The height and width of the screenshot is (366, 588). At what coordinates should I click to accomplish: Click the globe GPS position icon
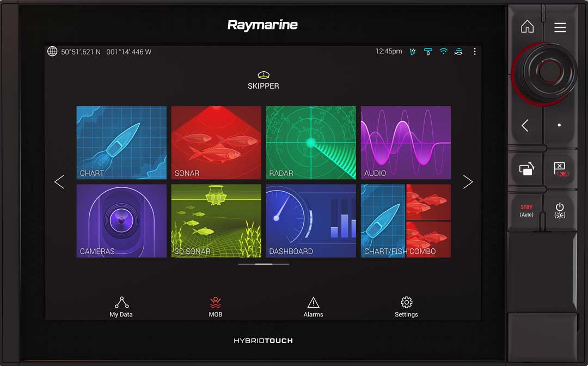coord(52,51)
